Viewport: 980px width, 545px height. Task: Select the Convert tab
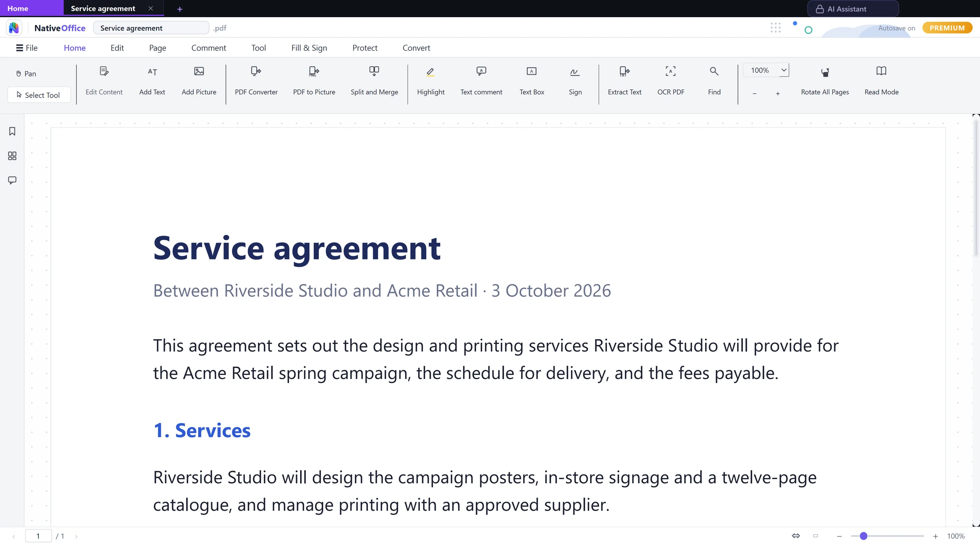(416, 48)
